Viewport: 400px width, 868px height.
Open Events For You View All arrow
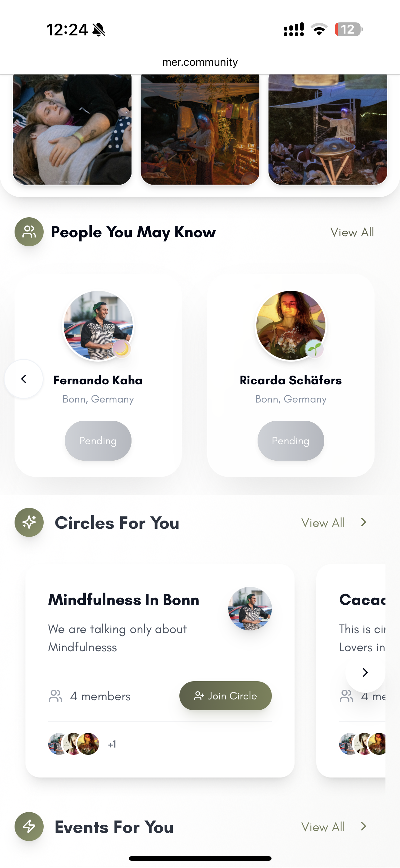point(363,826)
